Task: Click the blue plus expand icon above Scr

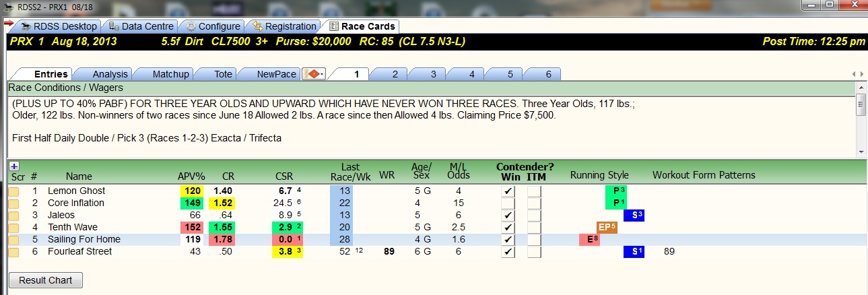Action: pyautogui.click(x=14, y=166)
